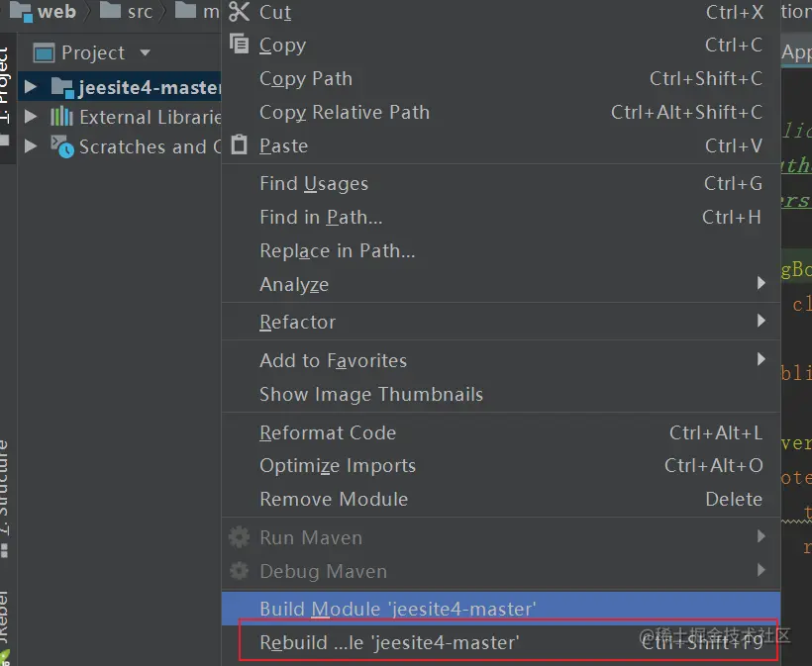Expand the jeesite4-master tree node
The width and height of the screenshot is (812, 666).
click(x=31, y=87)
